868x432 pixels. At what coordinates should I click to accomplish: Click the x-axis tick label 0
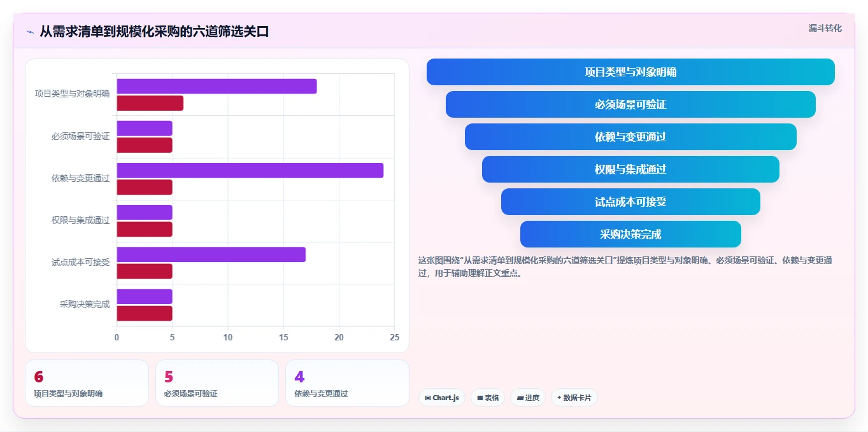pyautogui.click(x=117, y=337)
